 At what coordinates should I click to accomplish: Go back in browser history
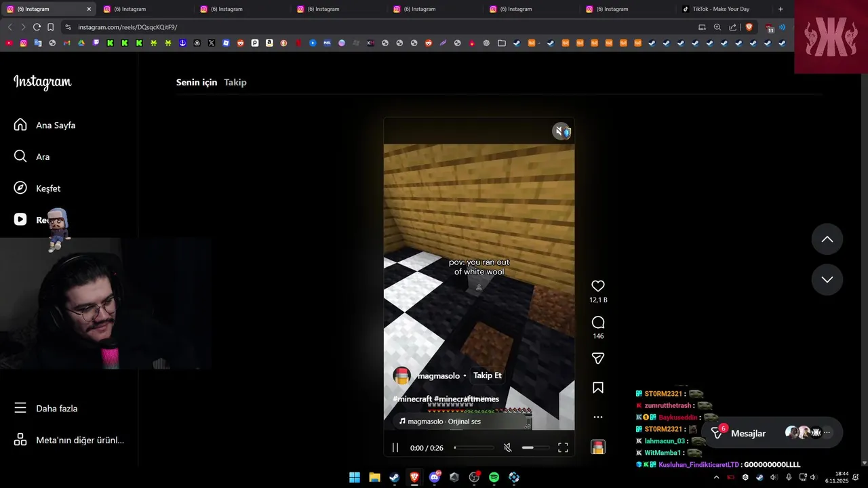click(9, 27)
